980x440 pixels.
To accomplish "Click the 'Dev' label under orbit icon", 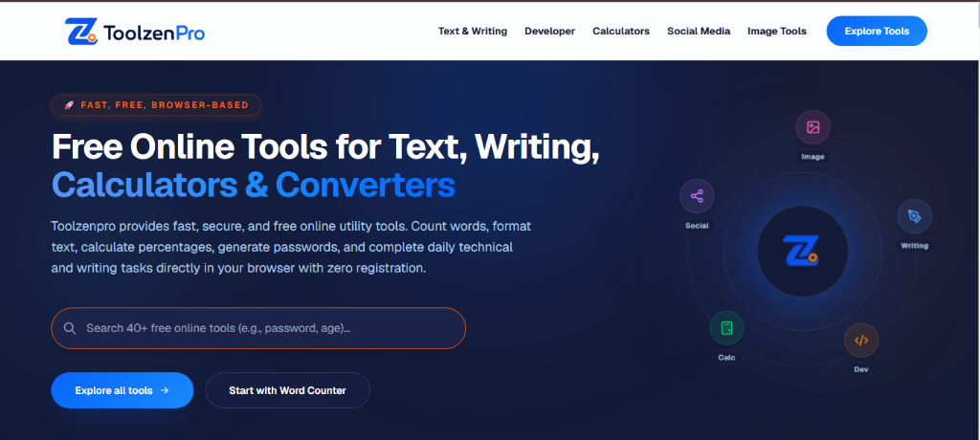I will pos(861,370).
